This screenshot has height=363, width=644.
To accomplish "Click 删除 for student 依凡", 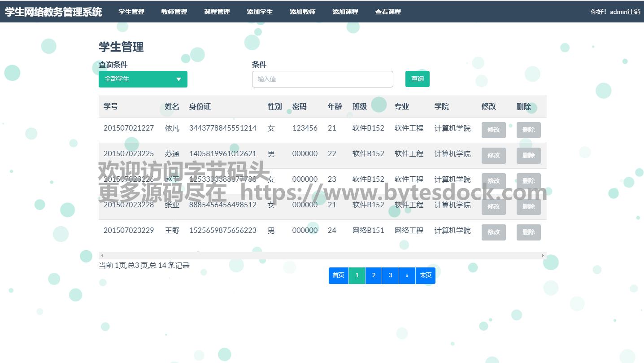I will pyautogui.click(x=528, y=130).
